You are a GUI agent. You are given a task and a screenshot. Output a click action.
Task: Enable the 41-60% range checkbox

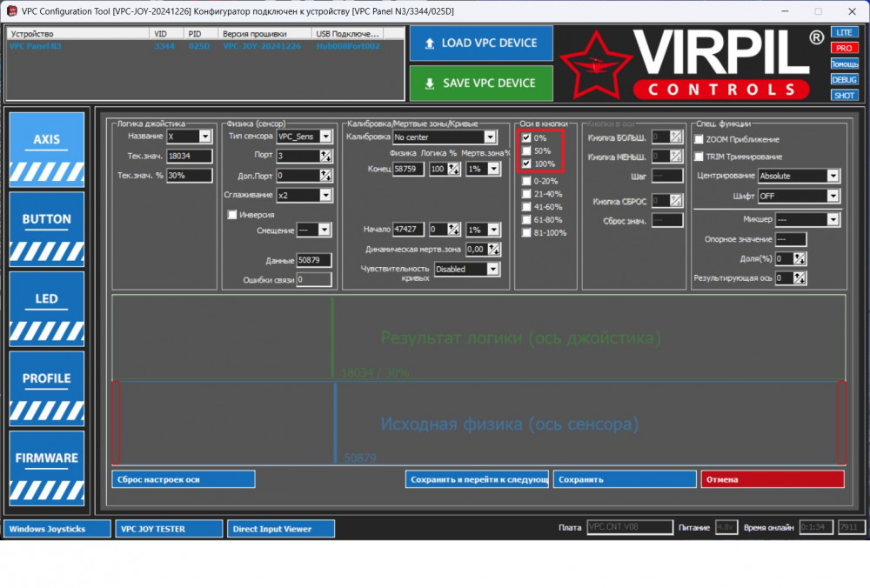526,207
